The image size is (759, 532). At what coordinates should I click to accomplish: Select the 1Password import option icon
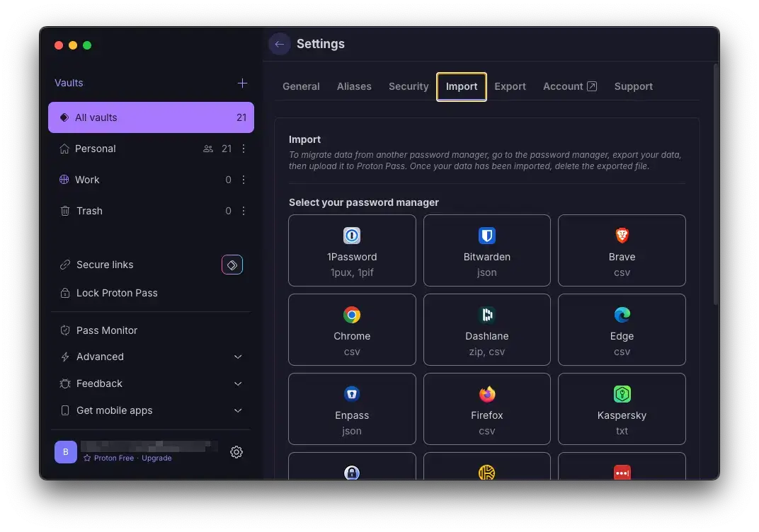(x=352, y=236)
